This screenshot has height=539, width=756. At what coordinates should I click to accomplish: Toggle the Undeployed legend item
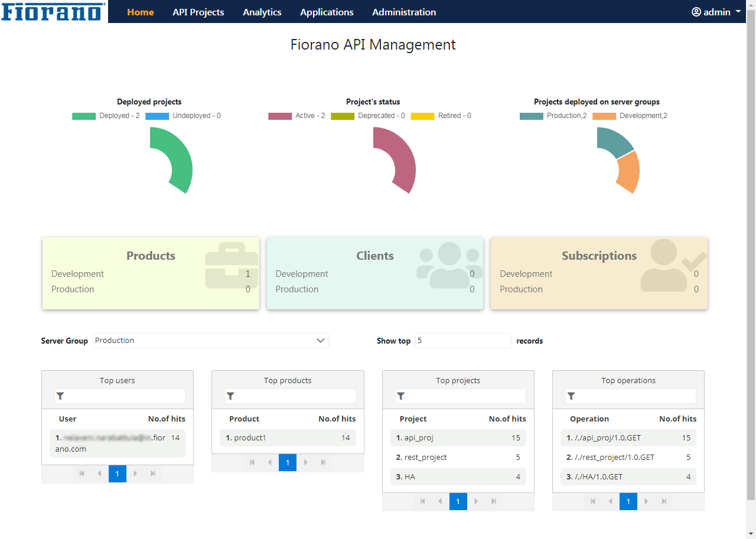183,116
